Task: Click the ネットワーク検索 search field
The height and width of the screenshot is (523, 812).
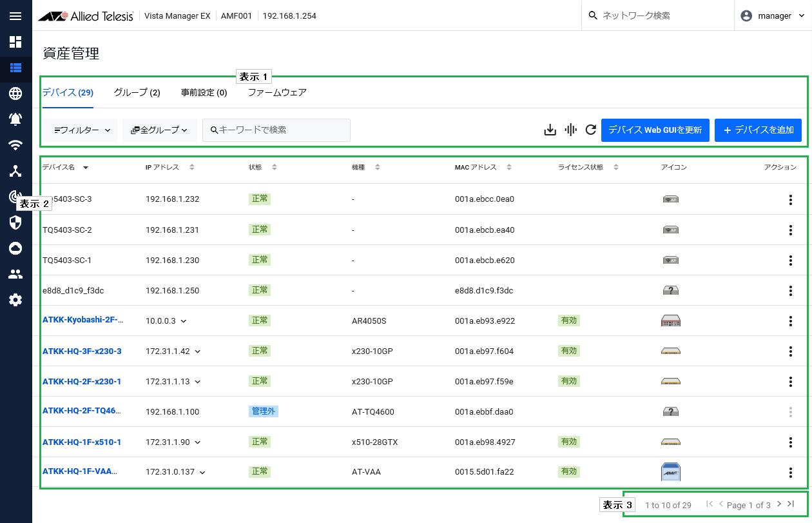Action: click(x=657, y=15)
